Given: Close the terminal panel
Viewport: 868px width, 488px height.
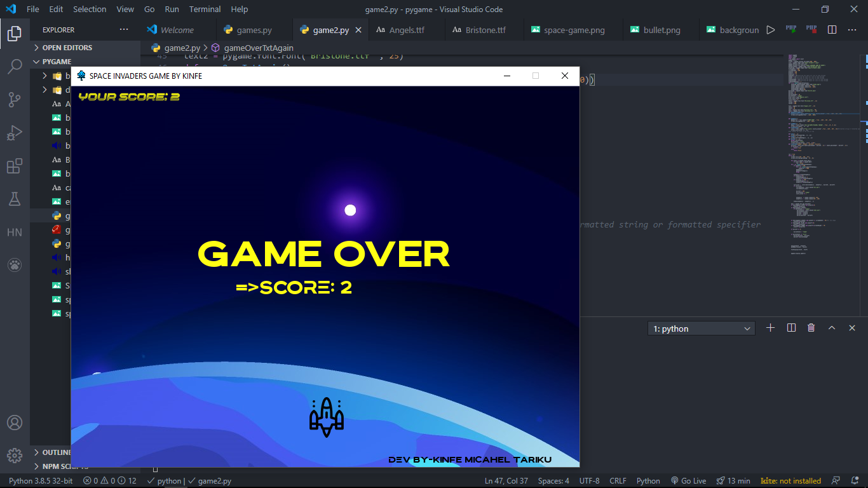Looking at the screenshot, I should click(x=852, y=328).
